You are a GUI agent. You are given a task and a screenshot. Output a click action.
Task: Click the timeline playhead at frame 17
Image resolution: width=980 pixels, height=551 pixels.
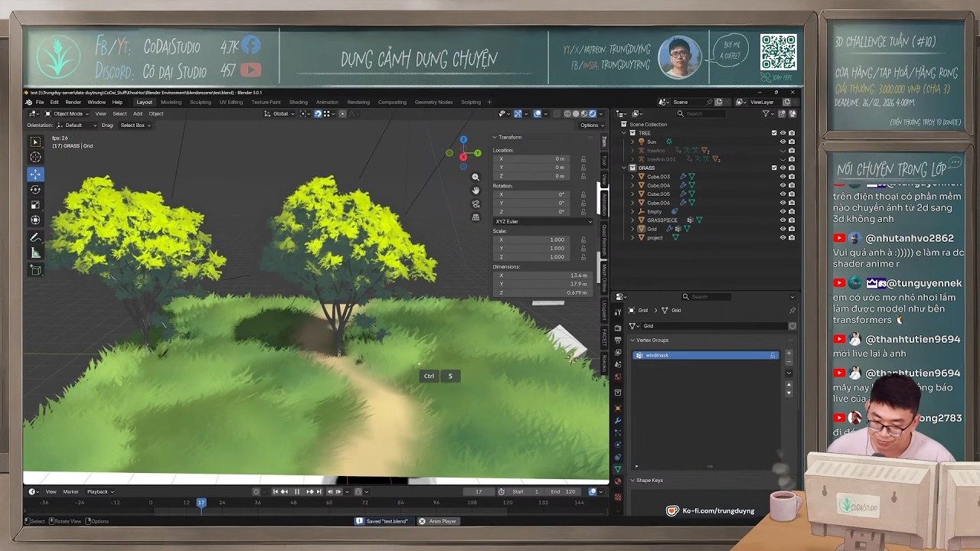(201, 502)
